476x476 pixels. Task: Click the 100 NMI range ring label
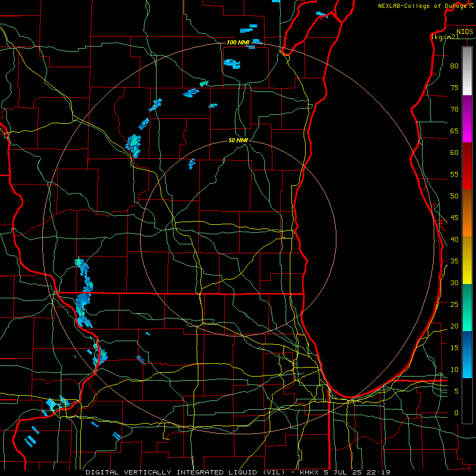click(x=237, y=42)
